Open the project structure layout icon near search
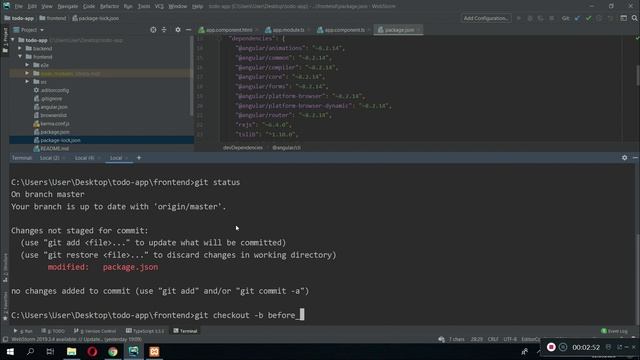This screenshot has width=640, height=360. point(623,18)
